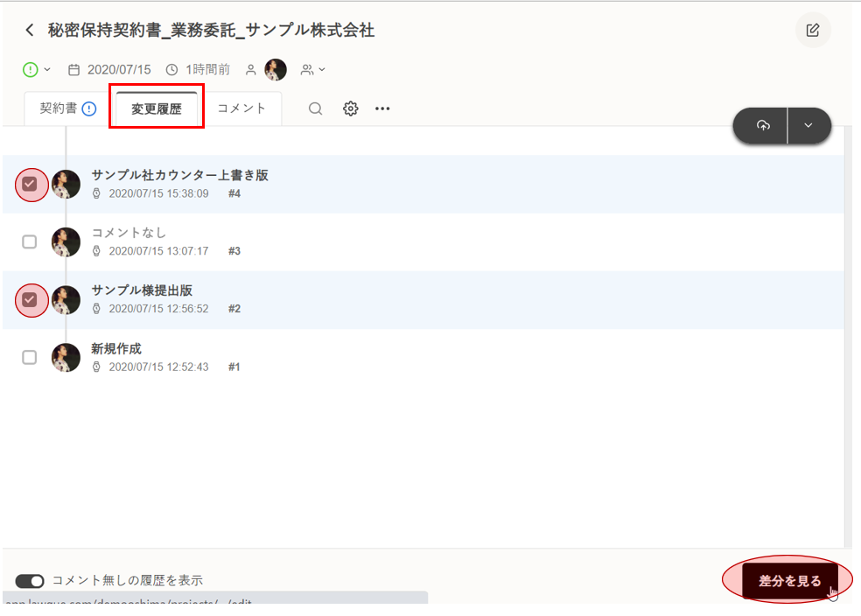Screen dimensions: 861x616
Task: Open the settings gear icon
Action: pos(351,108)
